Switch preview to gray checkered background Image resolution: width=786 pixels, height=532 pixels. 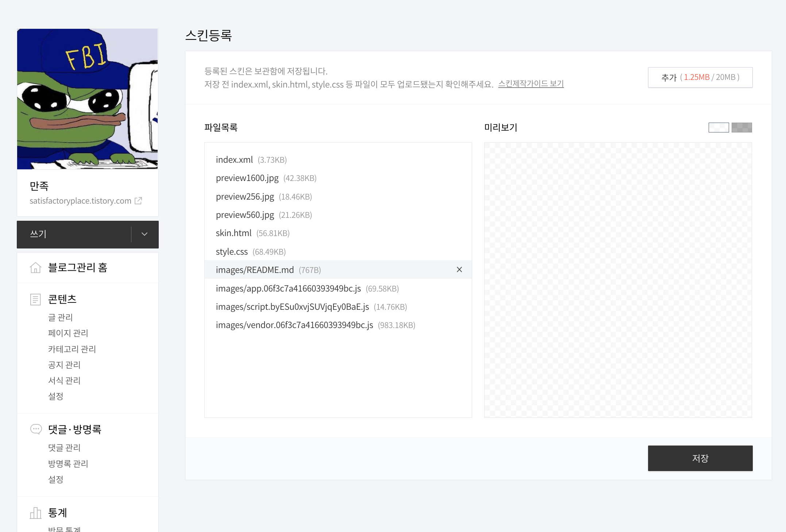(741, 127)
